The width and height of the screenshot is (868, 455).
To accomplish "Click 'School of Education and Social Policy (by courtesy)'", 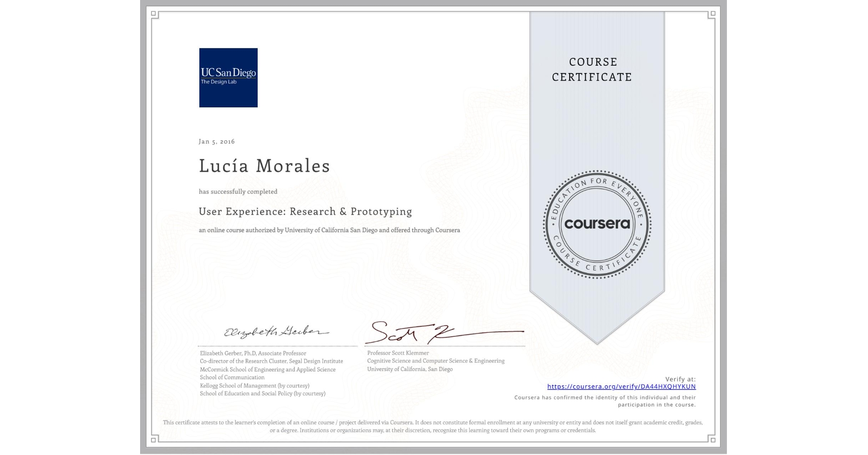I will [263, 394].
